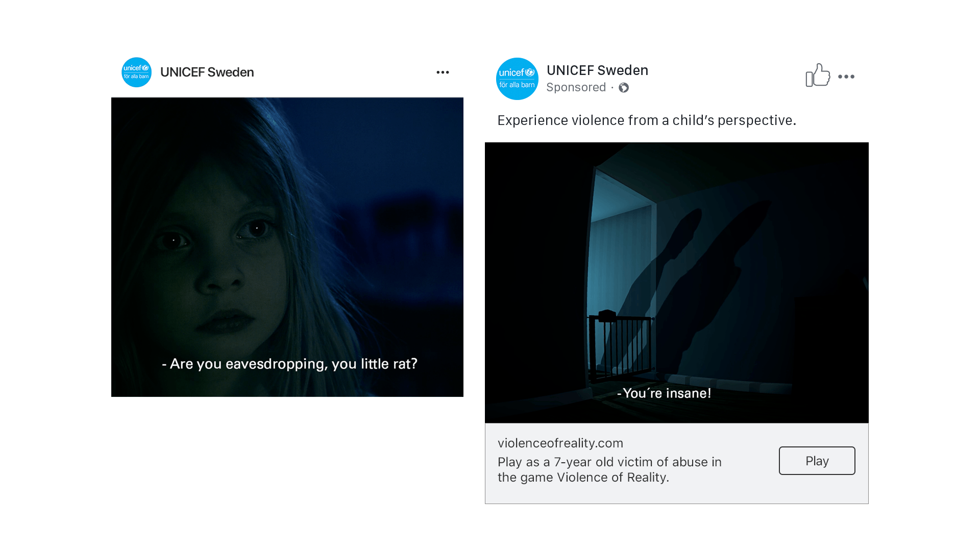Click the Sponsored label
The width and height of the screenshot is (980, 551).
point(576,87)
